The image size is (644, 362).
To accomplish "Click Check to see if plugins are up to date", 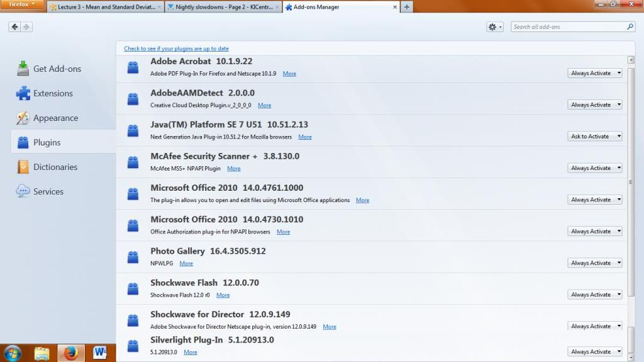I will (176, 48).
